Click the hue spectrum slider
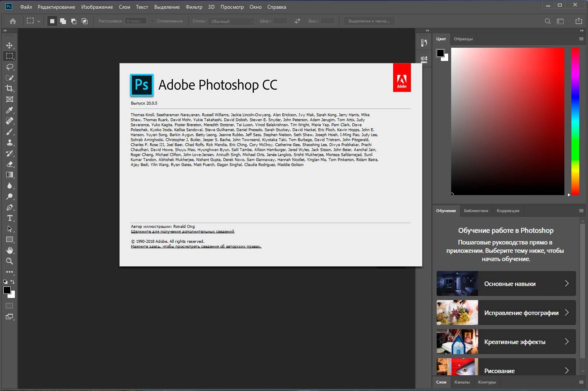 [575, 121]
